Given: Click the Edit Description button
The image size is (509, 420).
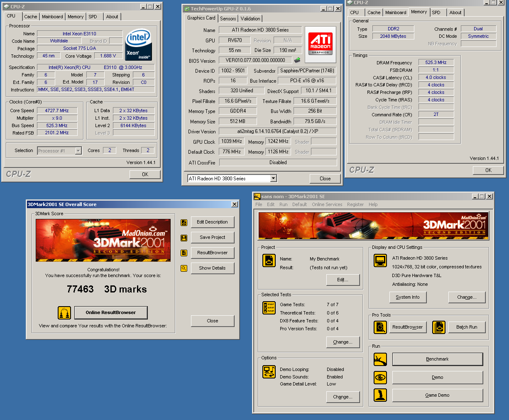Looking at the screenshot, I should point(212,222).
